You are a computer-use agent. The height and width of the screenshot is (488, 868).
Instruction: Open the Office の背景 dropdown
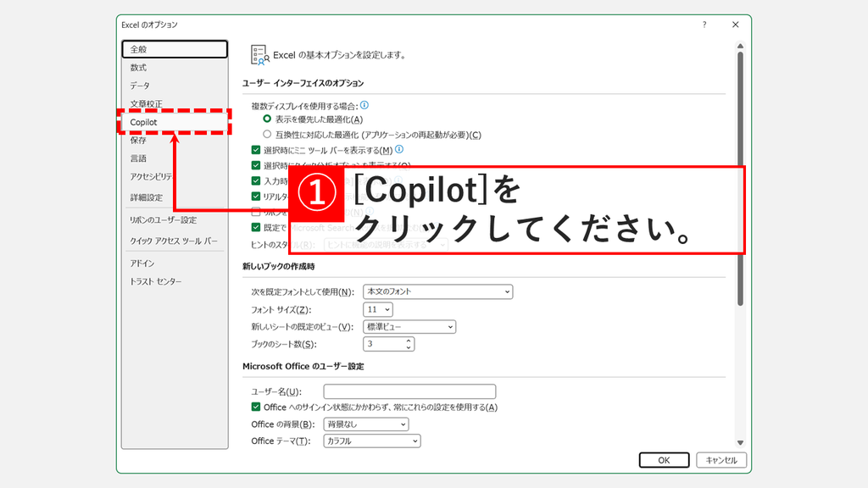366,424
